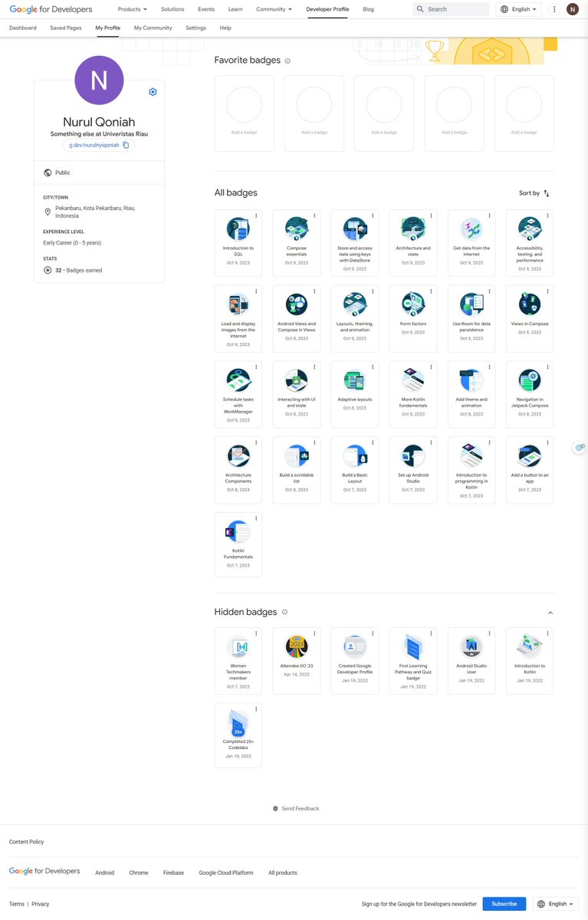The image size is (588, 920).
Task: Open the All products footer link
Action: (x=283, y=872)
